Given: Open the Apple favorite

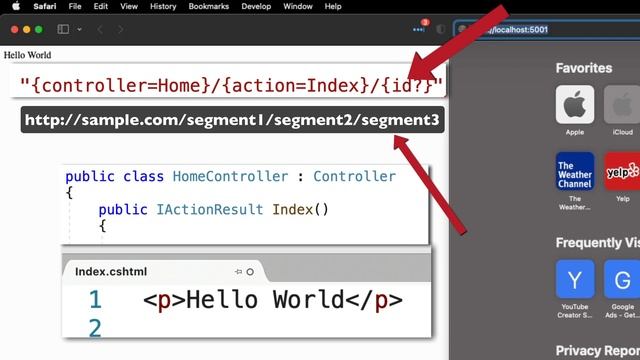Looking at the screenshot, I should (x=575, y=110).
